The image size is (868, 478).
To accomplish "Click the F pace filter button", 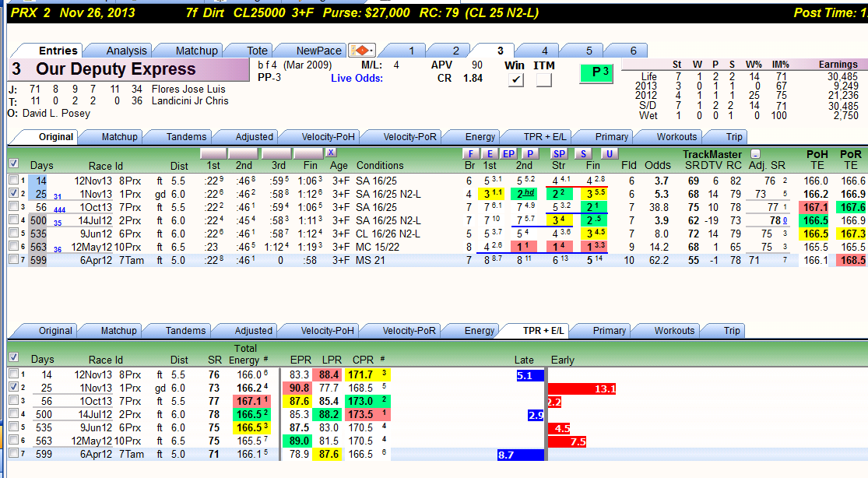I will (x=470, y=153).
